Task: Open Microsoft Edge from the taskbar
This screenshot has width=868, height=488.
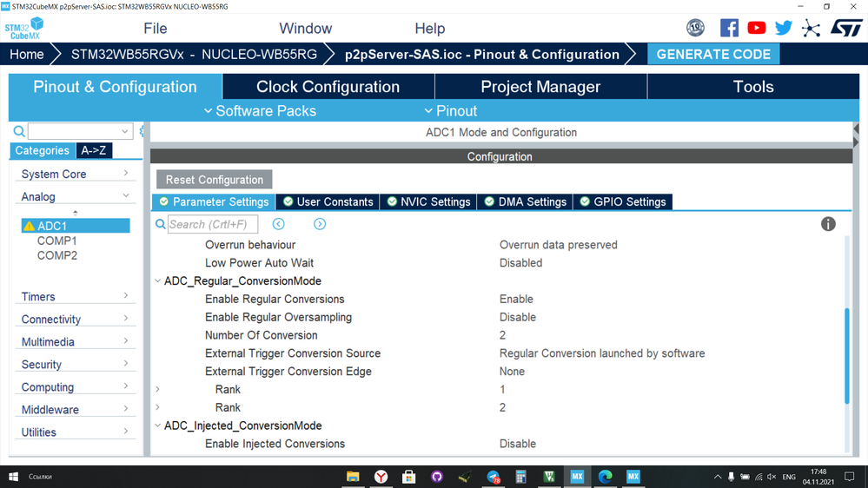Action: (x=605, y=477)
